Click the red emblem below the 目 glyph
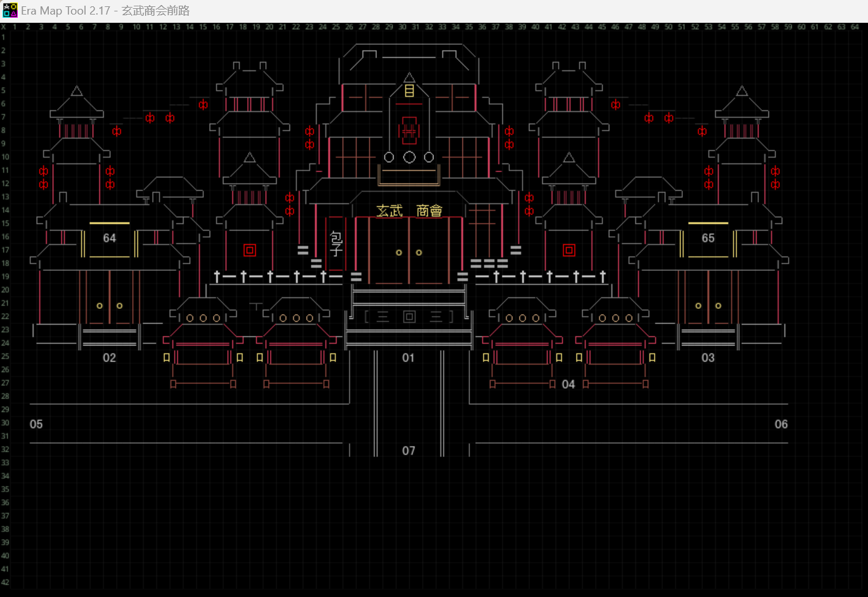This screenshot has width=868, height=597. click(409, 130)
